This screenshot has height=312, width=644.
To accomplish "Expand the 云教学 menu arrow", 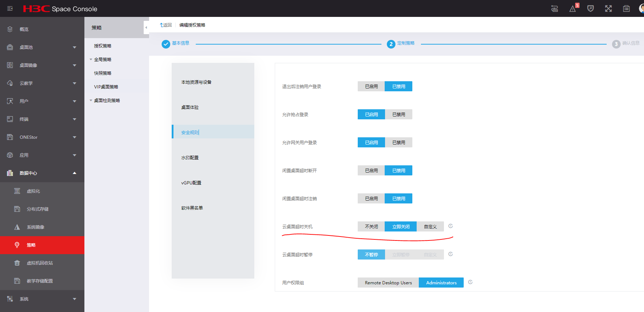I will point(74,83).
